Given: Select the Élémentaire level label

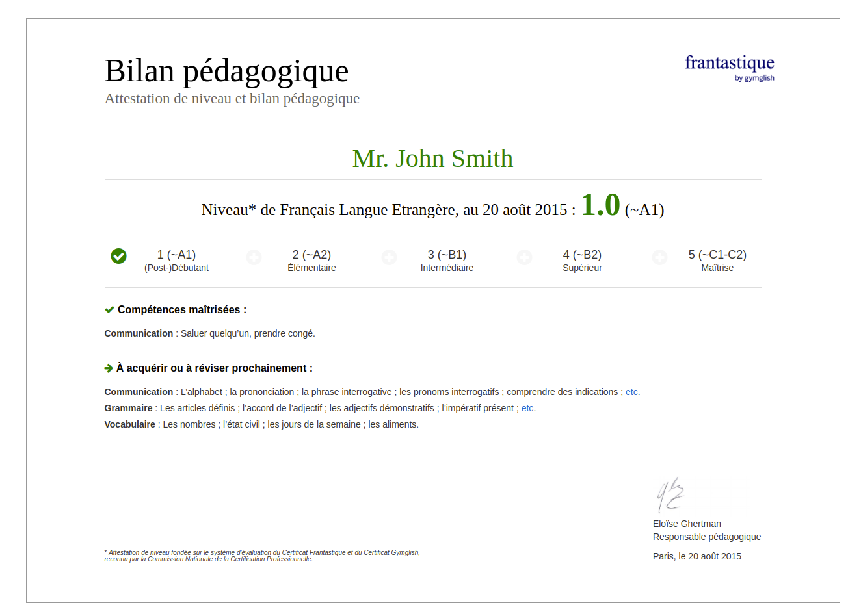Looking at the screenshot, I should tap(311, 268).
